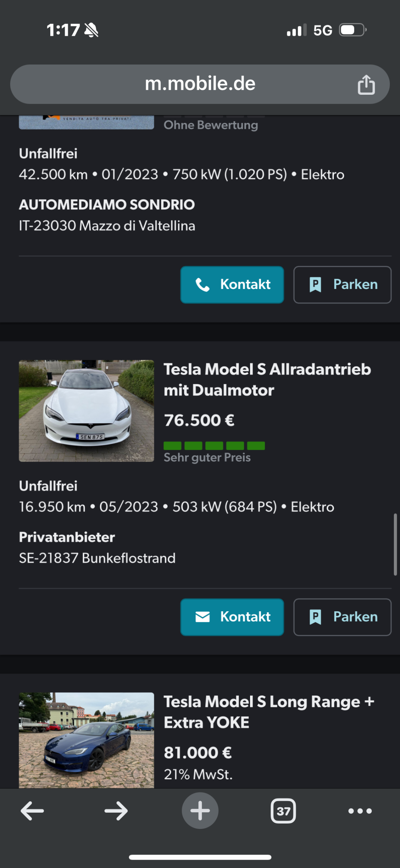The image size is (400, 868).
Task: Open the tab switcher showing 37 tabs
Action: (x=283, y=811)
